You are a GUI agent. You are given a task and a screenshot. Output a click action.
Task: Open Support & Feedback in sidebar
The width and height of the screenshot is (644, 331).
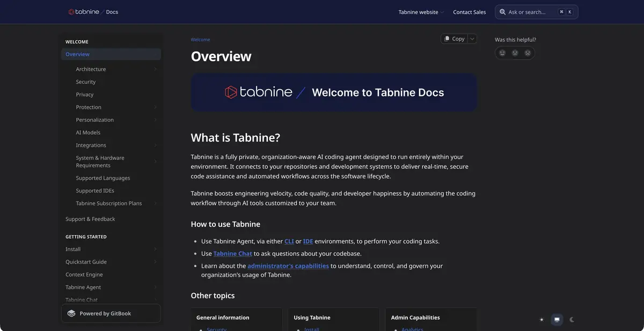pos(90,219)
